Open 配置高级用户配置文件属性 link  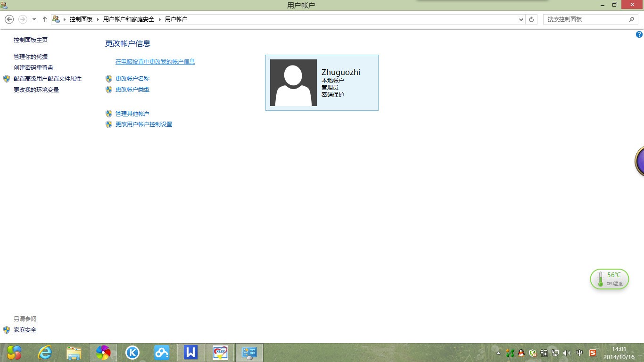(x=48, y=79)
